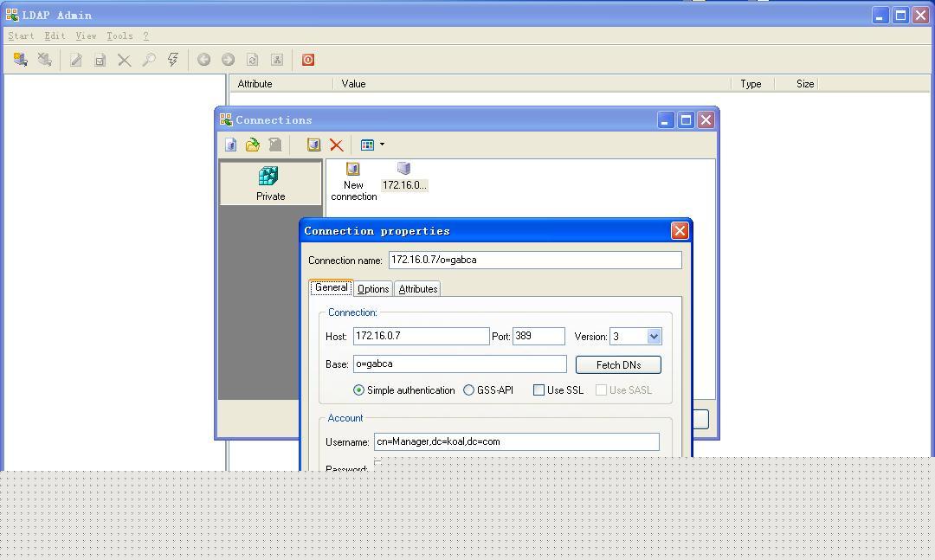
Task: Switch to the General tab
Action: click(331, 287)
